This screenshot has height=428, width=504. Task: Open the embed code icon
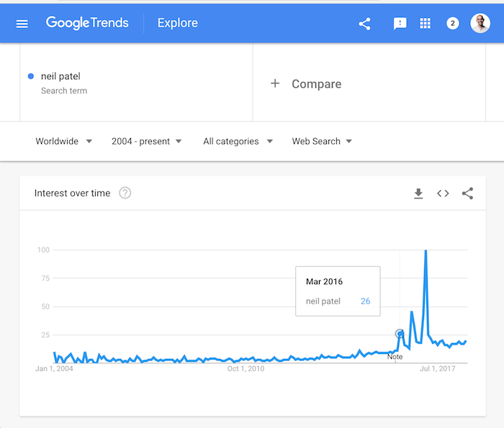pos(443,193)
